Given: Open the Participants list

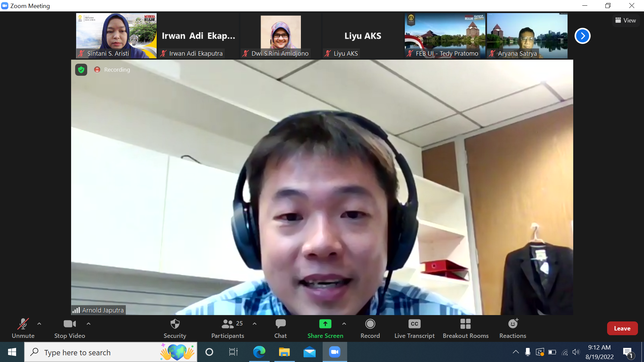Looking at the screenshot, I should [x=228, y=328].
